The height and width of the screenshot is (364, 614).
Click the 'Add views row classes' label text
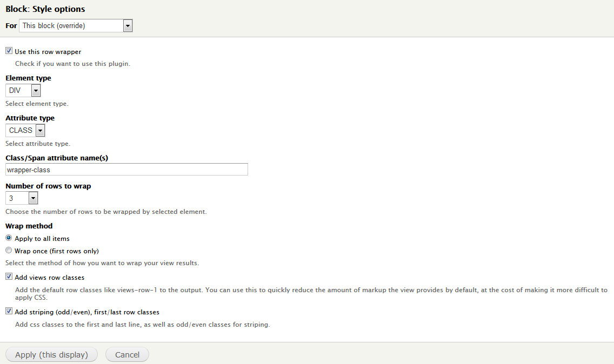50,278
